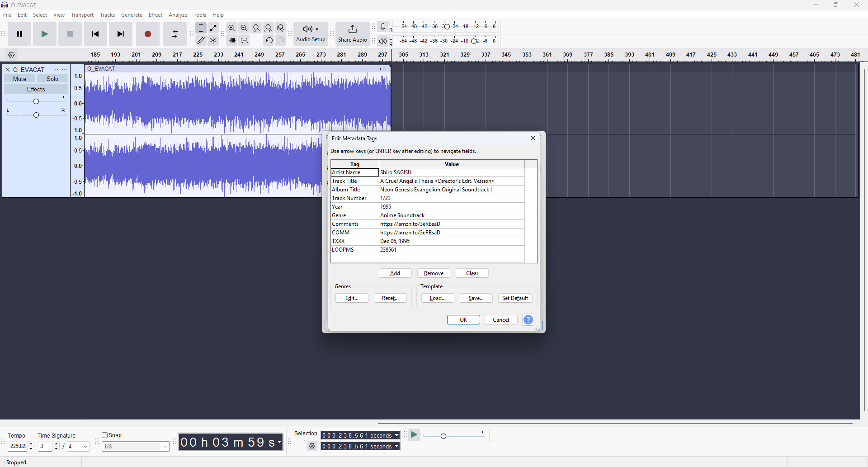Close the O_EVACAT track with X

click(x=8, y=70)
